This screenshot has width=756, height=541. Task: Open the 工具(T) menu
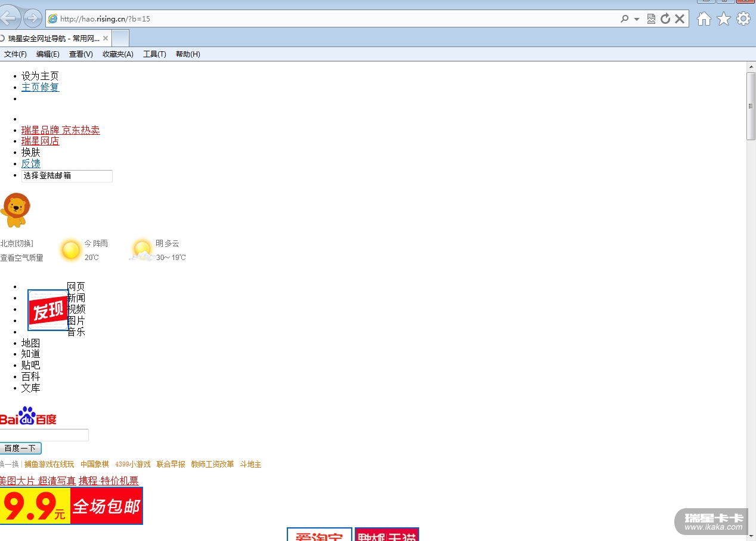154,54
